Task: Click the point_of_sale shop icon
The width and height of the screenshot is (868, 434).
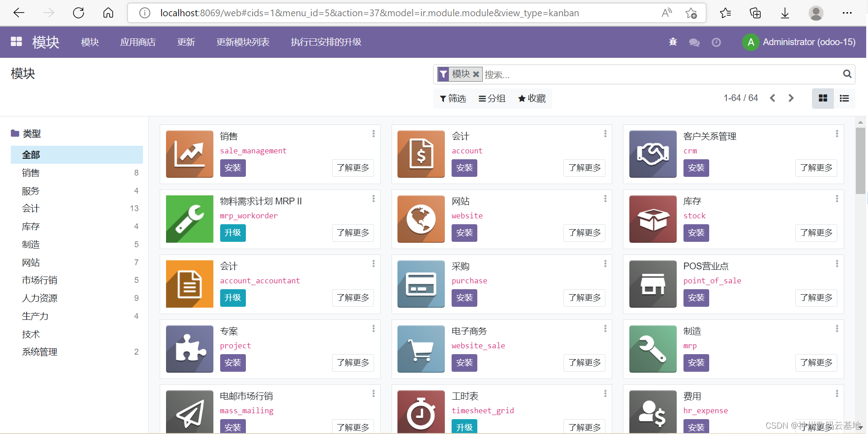Action: tap(653, 284)
